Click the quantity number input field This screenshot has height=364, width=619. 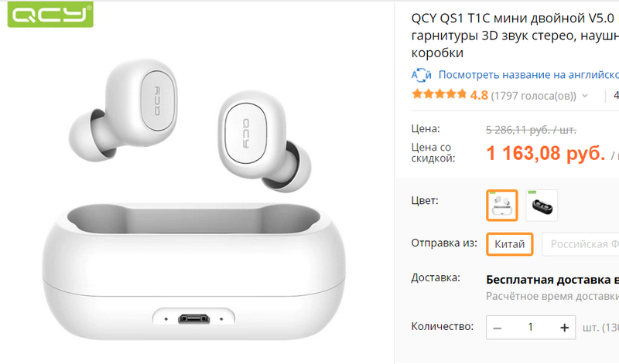click(531, 328)
